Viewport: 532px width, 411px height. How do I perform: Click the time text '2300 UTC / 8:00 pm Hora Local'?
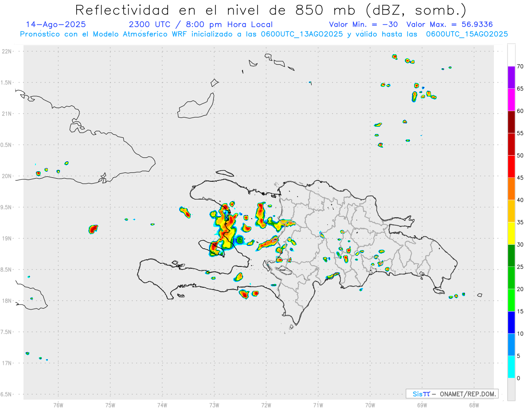[200, 24]
